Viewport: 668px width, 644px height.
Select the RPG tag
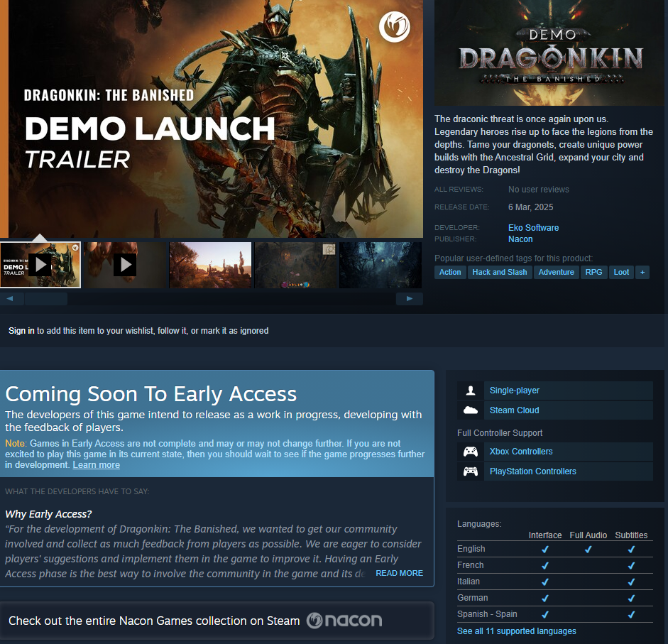click(593, 272)
